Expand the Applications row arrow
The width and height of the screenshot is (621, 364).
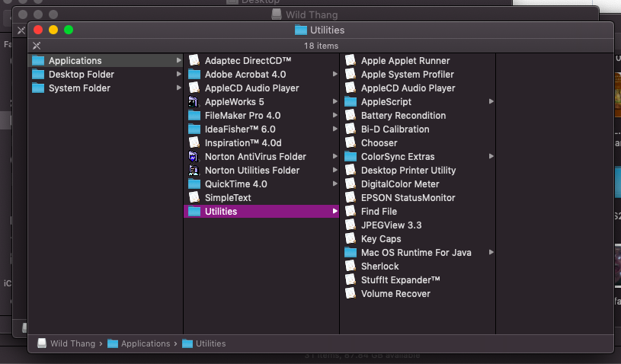(x=178, y=60)
